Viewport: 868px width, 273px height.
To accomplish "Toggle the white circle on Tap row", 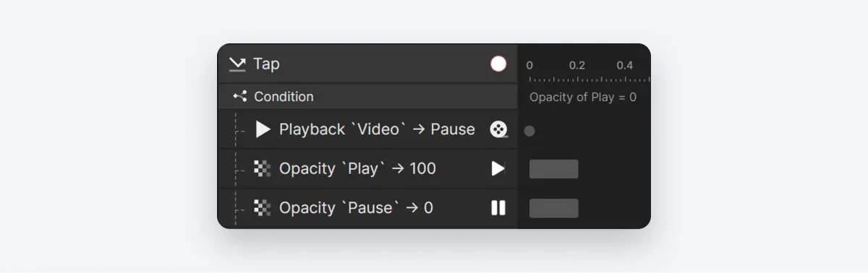I will (498, 64).
